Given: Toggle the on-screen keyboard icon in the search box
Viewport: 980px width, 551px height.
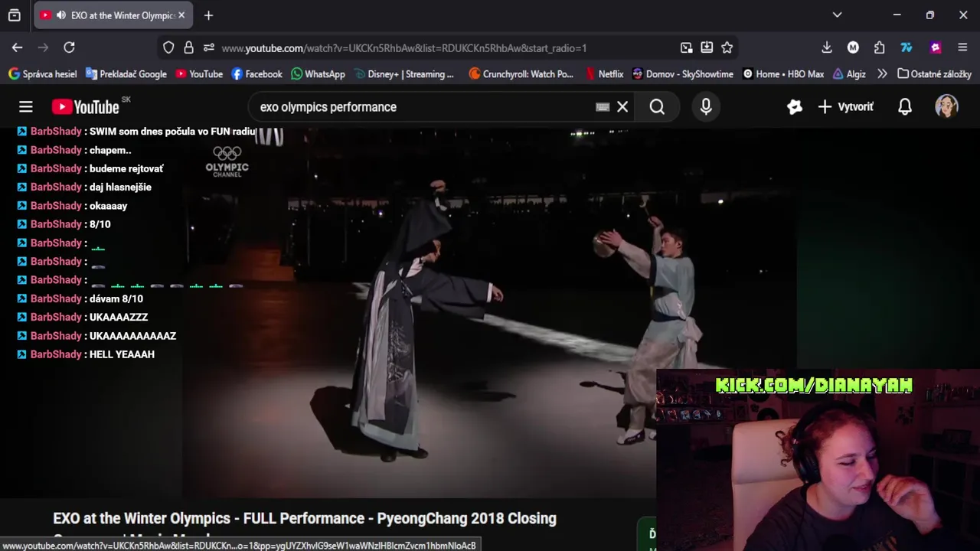Looking at the screenshot, I should click(x=603, y=107).
